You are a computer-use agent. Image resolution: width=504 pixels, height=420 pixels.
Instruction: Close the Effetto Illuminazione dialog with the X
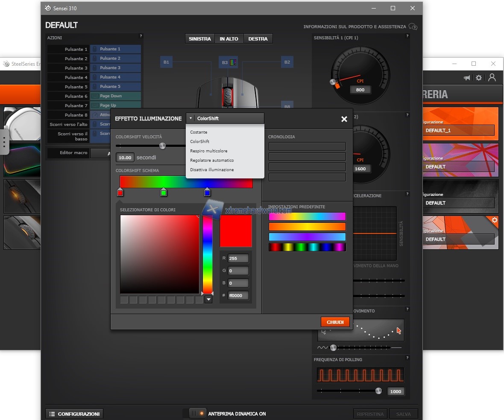(344, 119)
